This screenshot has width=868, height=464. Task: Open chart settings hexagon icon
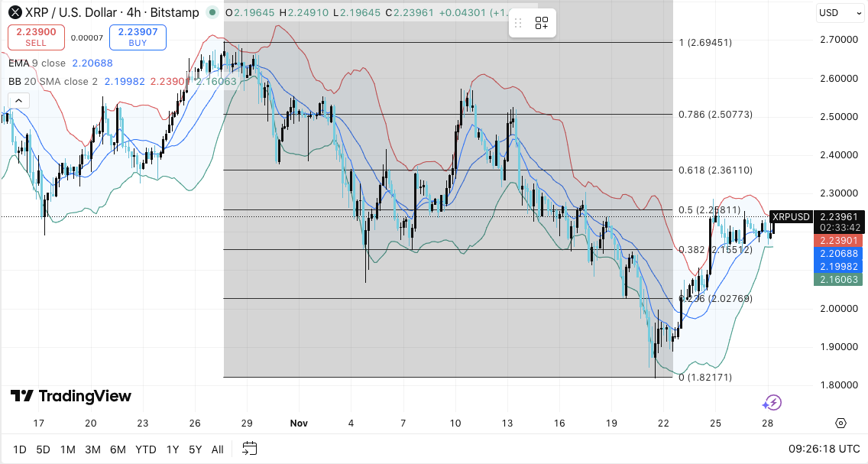pos(840,423)
